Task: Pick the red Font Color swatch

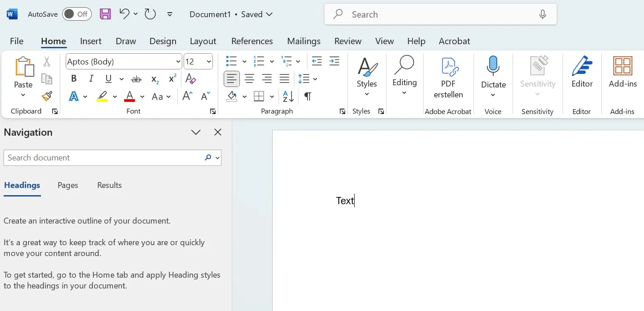Action: click(x=130, y=96)
